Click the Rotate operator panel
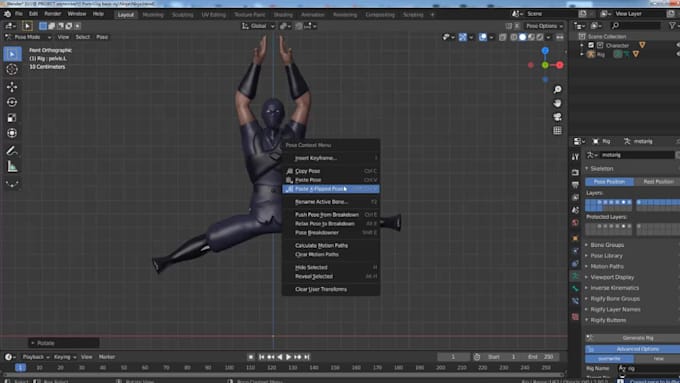This screenshot has width=680, height=383. pyautogui.click(x=64, y=343)
